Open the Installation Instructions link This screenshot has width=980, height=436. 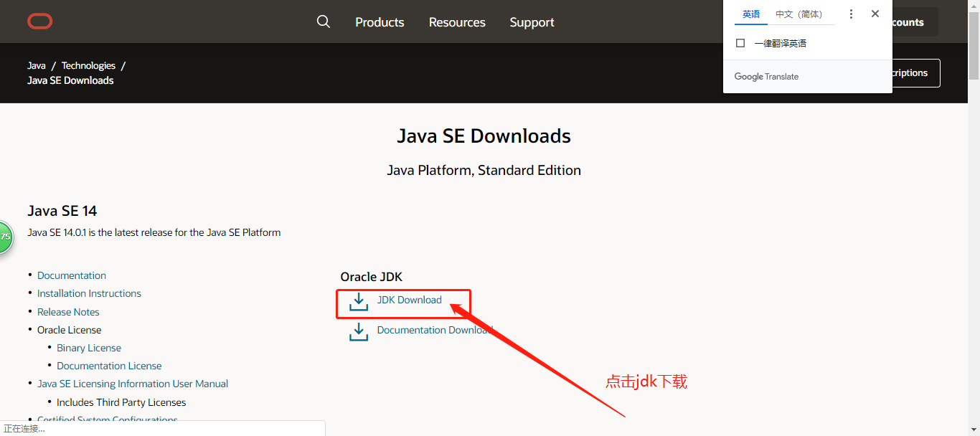tap(89, 293)
